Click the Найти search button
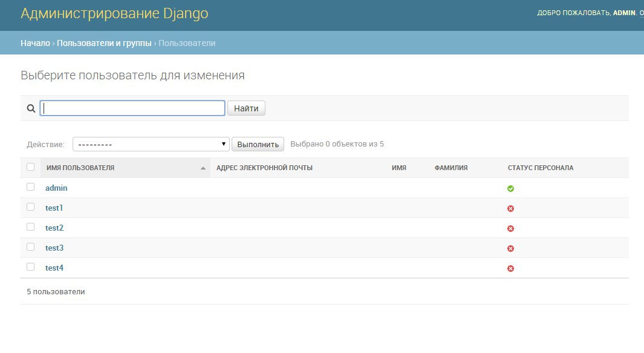This screenshot has height=353, width=644. [x=246, y=108]
